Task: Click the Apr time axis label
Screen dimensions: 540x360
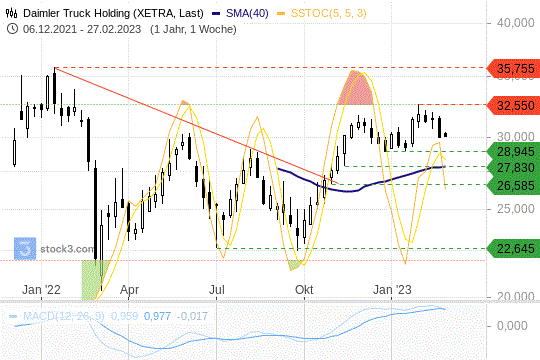Action: [x=129, y=290]
